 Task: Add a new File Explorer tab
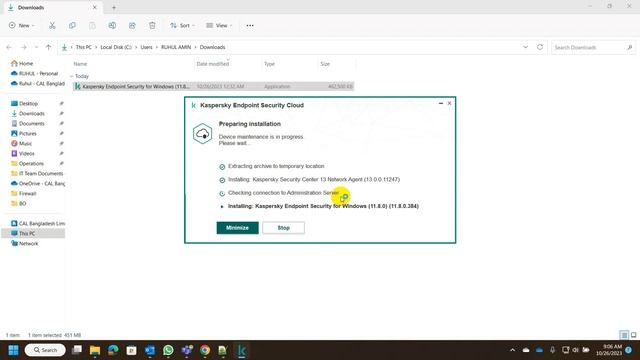coord(114,7)
